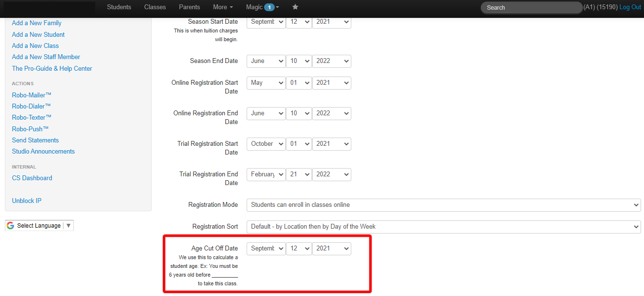
Task: Open Online Registration End Date month dropdown
Action: click(x=266, y=113)
